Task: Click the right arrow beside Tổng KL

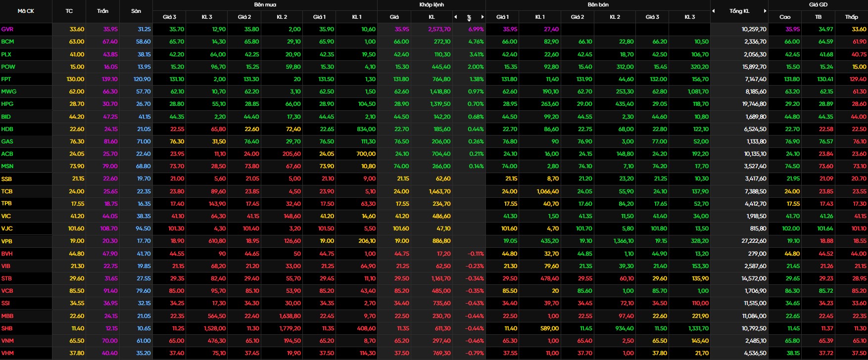Action: click(x=765, y=11)
